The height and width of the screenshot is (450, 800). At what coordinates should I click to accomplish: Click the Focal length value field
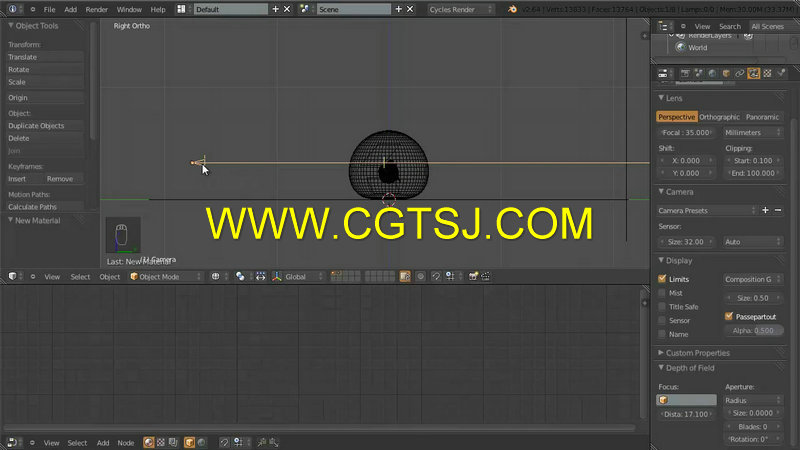click(x=687, y=132)
